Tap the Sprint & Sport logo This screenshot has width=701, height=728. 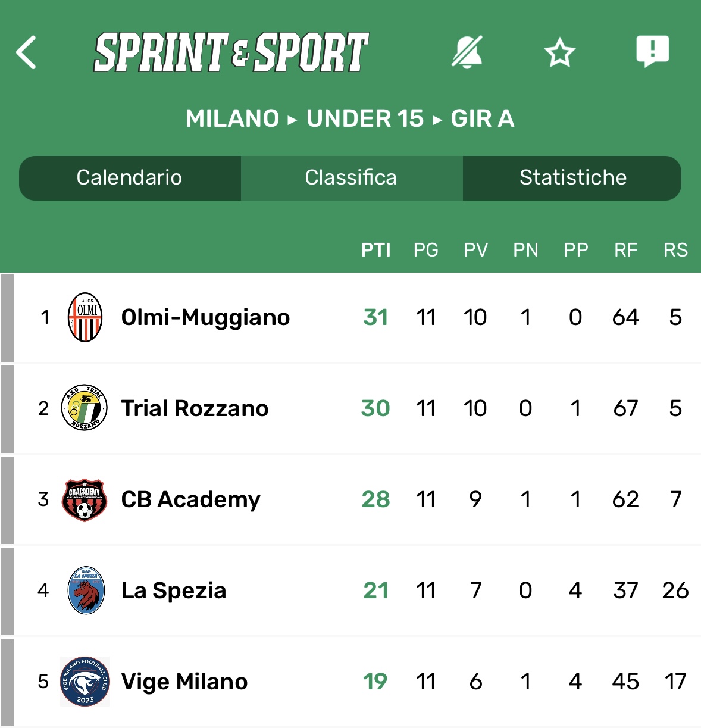pos(231,53)
